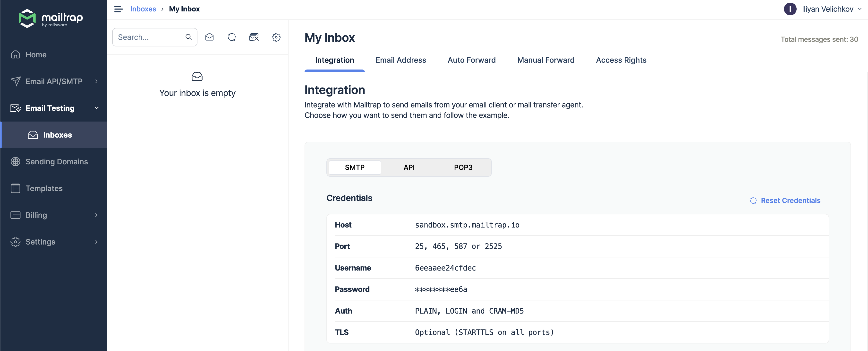Open the Iliyan Velichkov account dropdown arrow
Viewport: 868px width, 351px height.
pos(859,9)
